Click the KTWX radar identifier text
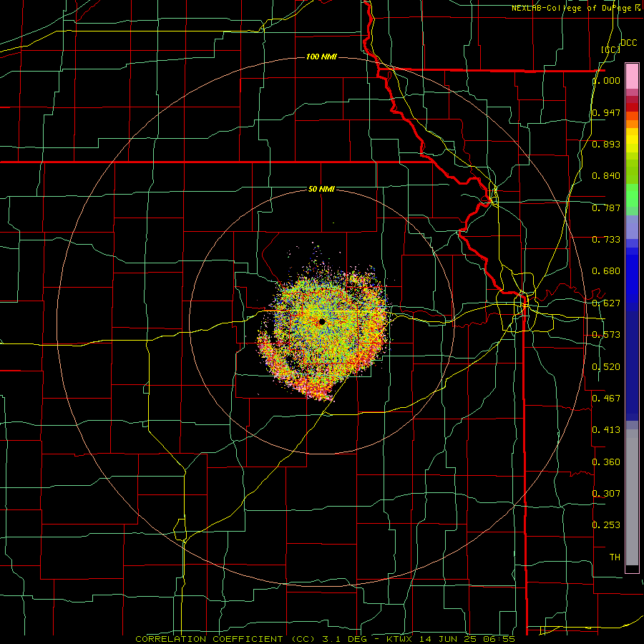Image resolution: width=644 pixels, height=644 pixels. [x=399, y=639]
